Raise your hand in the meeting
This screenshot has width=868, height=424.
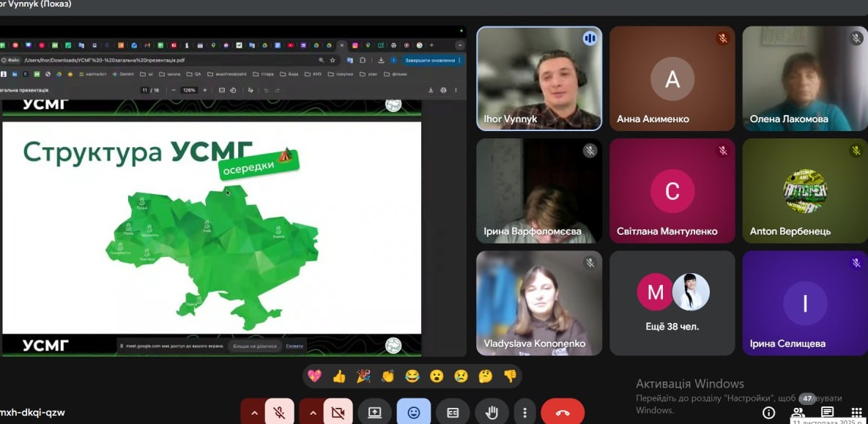pos(492,412)
